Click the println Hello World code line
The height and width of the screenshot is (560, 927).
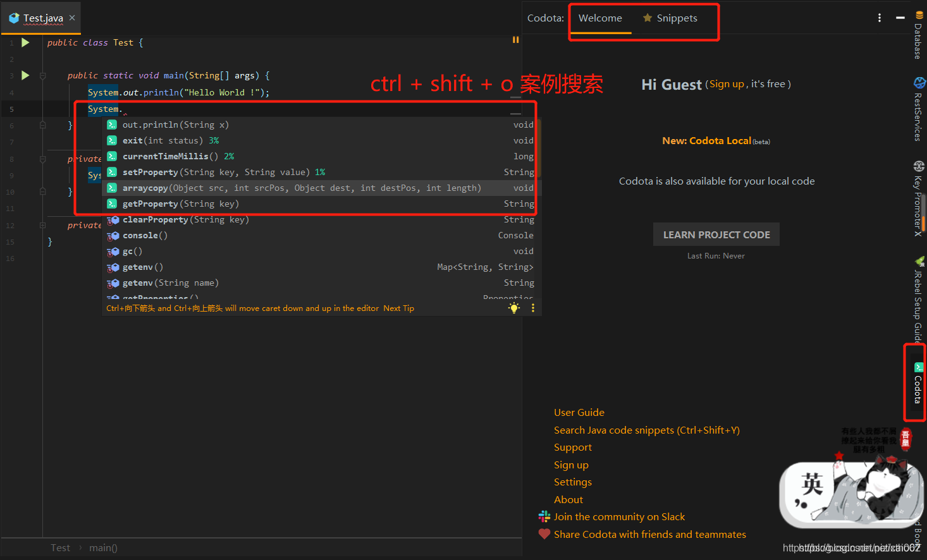(178, 92)
